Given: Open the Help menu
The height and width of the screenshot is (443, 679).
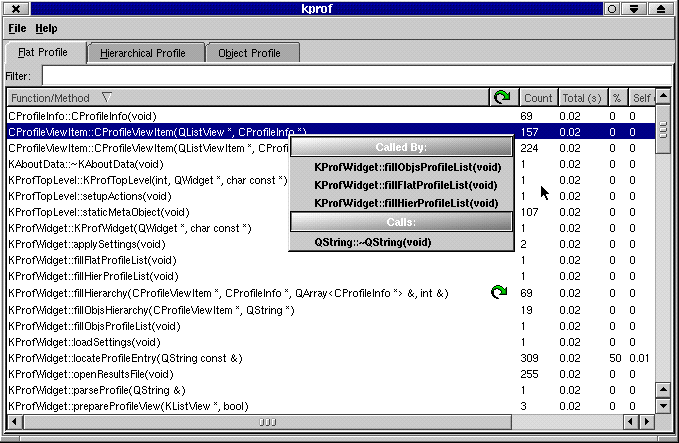Looking at the screenshot, I should click(46, 29).
